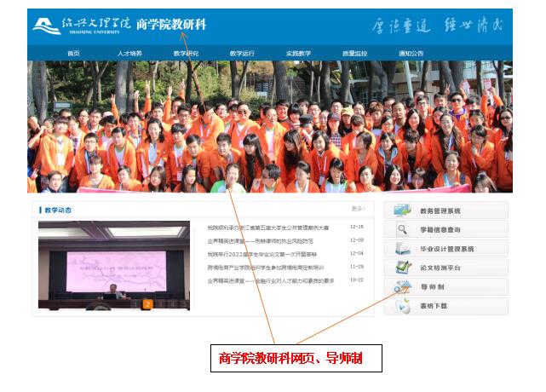The height and width of the screenshot is (392, 546).
Task: Click the 学籍信息查询 magnifier icon
Action: [401, 229]
